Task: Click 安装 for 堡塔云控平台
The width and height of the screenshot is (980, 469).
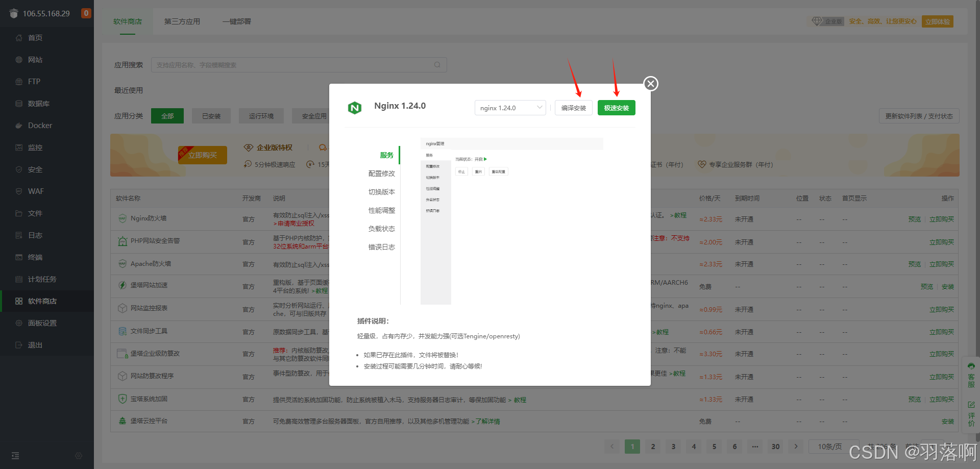Action: [948, 421]
